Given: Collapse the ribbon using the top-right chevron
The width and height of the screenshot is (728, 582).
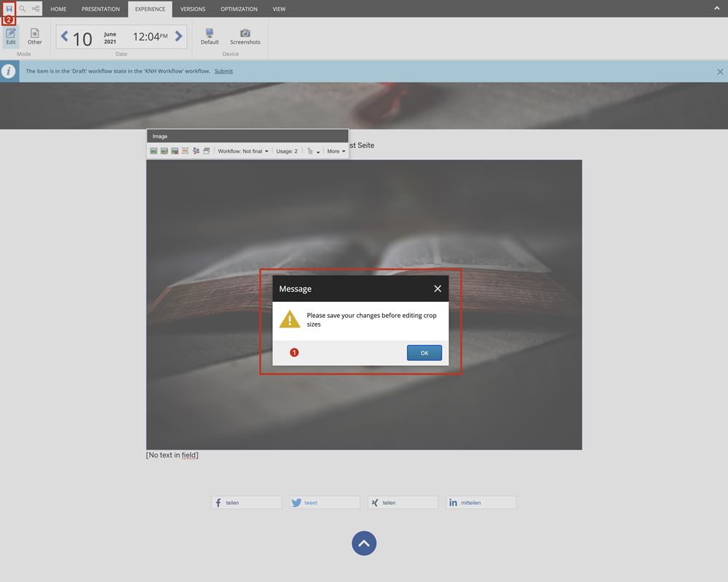Looking at the screenshot, I should tap(716, 9).
